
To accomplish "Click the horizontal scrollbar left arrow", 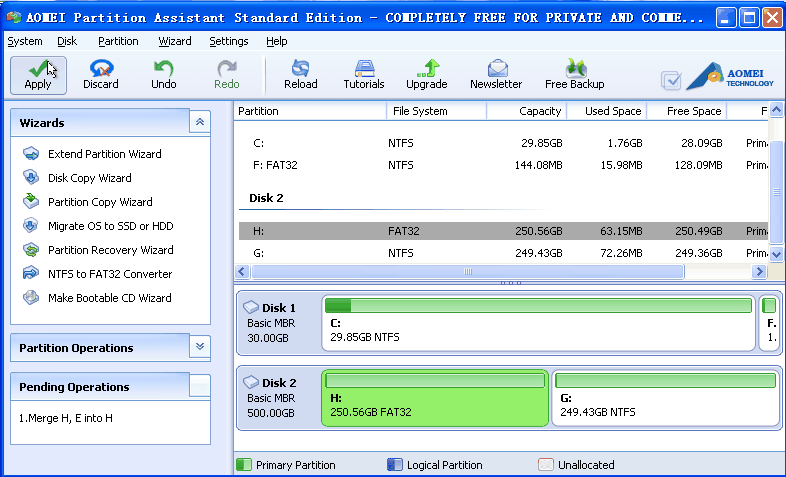I will [242, 272].
